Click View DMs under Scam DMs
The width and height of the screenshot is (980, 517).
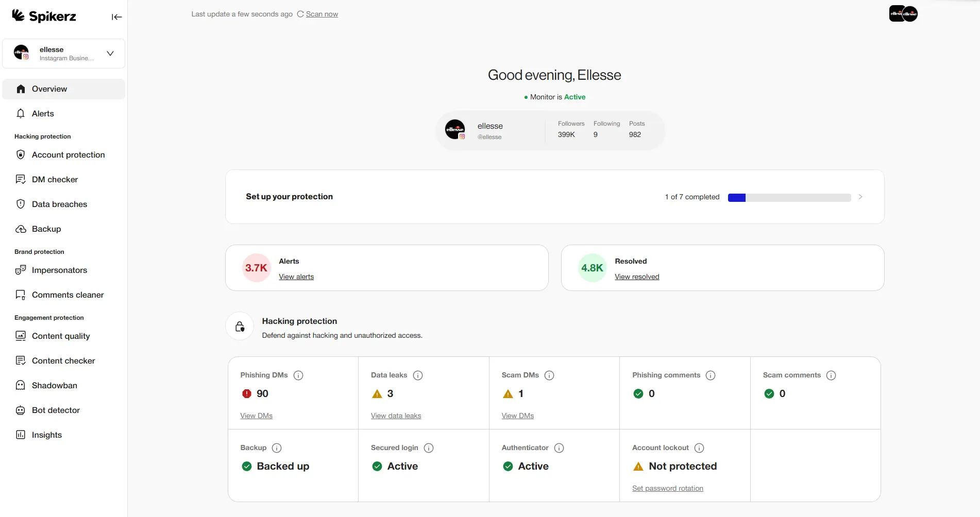(x=518, y=416)
